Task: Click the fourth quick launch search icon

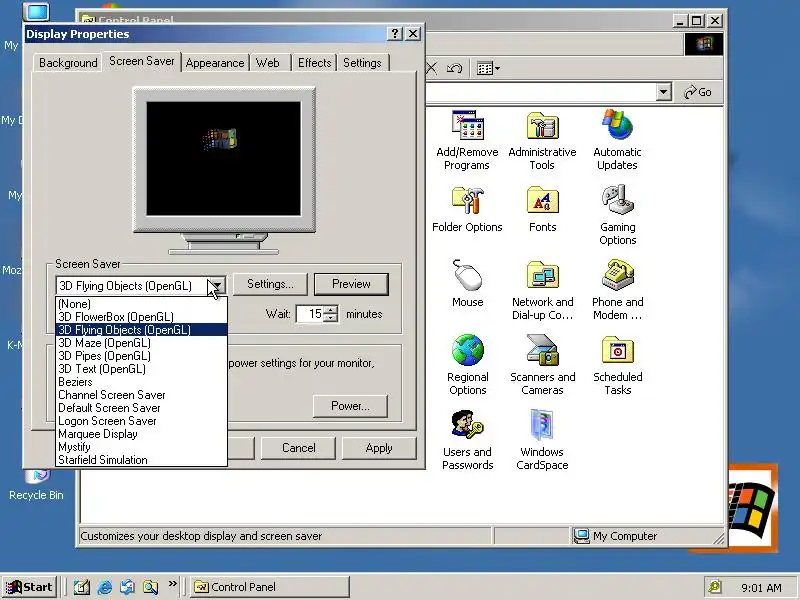Action: (x=150, y=587)
